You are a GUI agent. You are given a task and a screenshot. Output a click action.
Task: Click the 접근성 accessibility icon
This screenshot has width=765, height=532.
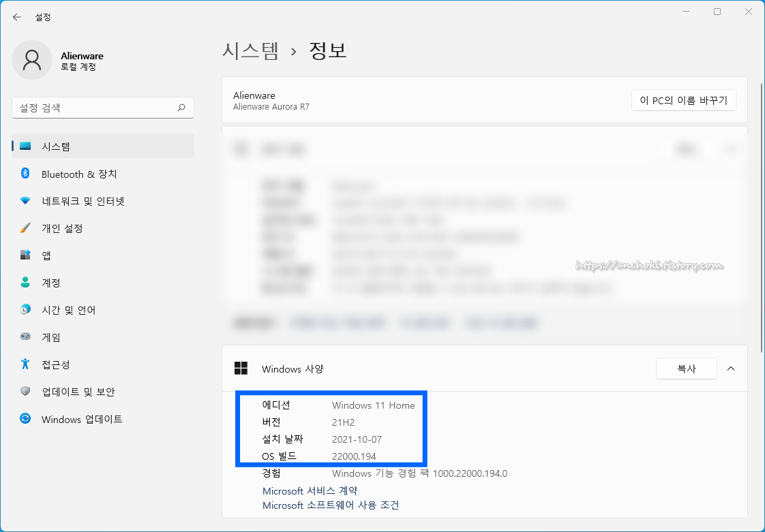tap(25, 364)
